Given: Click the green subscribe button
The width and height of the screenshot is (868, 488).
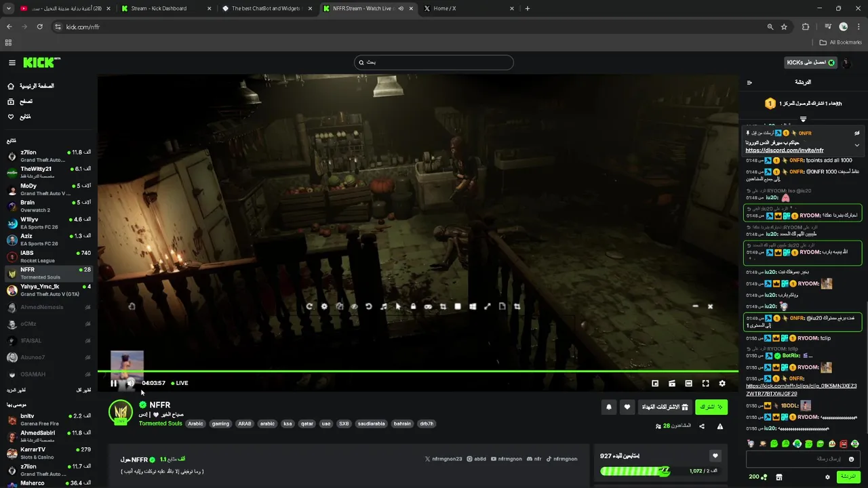Looking at the screenshot, I should (711, 407).
